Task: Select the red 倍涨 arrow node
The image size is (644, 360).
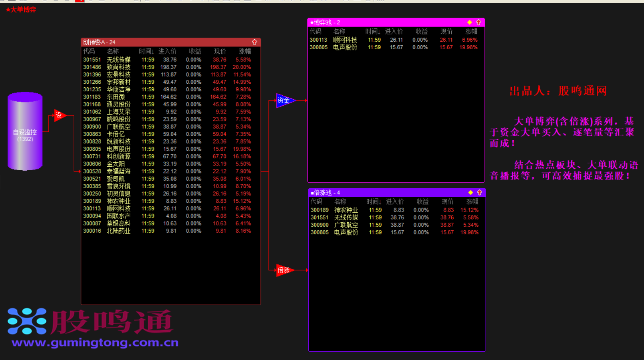Action: [x=284, y=270]
